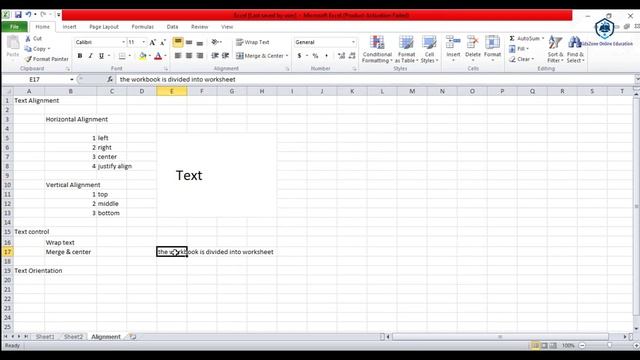The width and height of the screenshot is (640, 360).
Task: Open the General number format dropdown
Action: click(353, 42)
